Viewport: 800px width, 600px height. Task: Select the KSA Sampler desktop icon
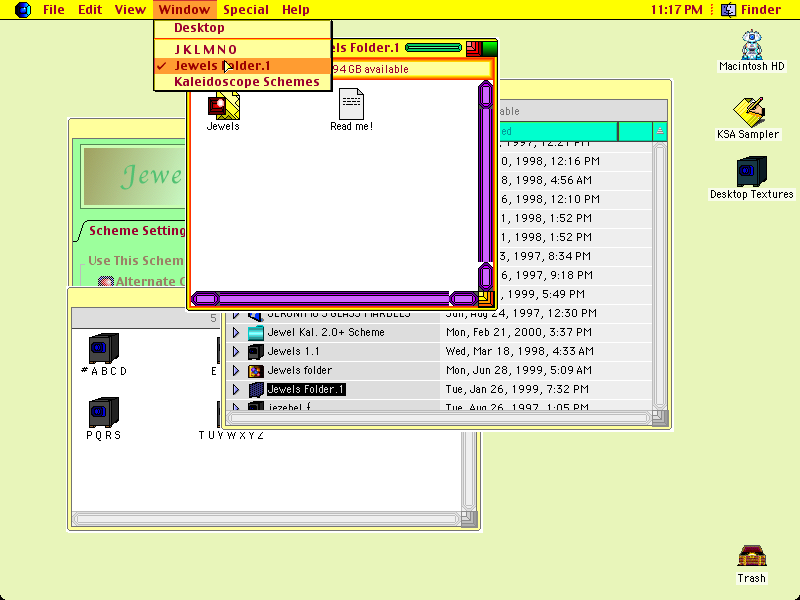(748, 112)
